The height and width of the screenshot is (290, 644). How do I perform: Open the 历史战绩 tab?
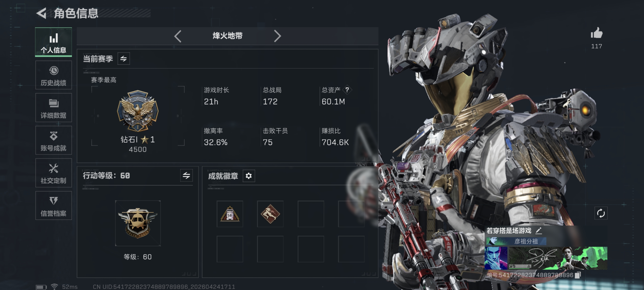tap(53, 75)
